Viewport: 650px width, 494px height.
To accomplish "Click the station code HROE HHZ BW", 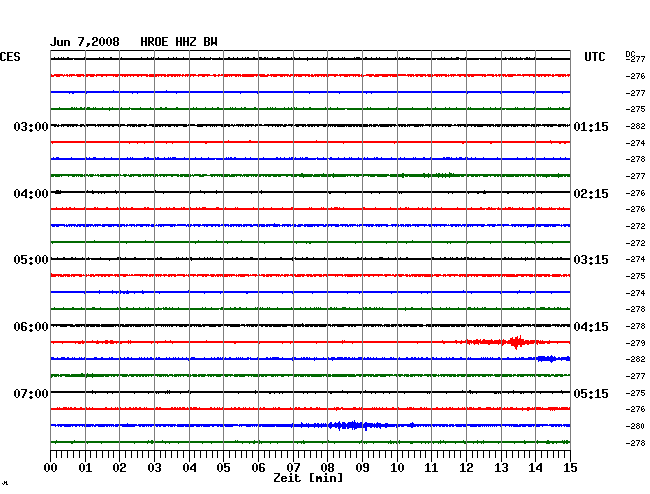I will (179, 42).
